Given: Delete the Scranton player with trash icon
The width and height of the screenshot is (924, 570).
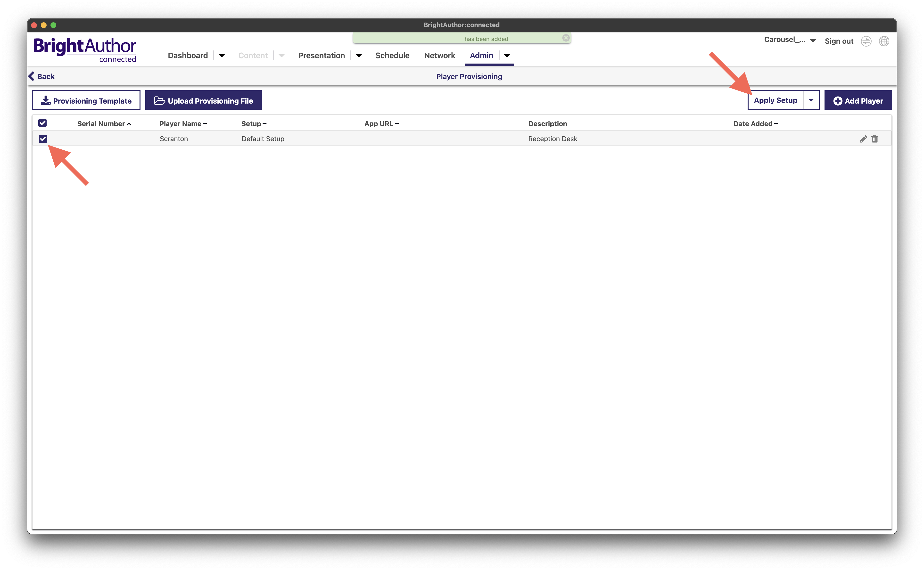Looking at the screenshot, I should tap(874, 139).
